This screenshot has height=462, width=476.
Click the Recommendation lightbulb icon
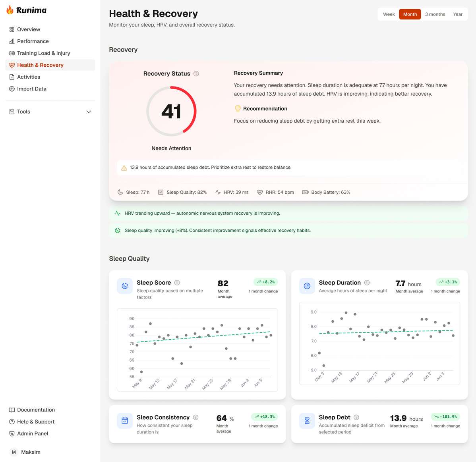(x=238, y=109)
